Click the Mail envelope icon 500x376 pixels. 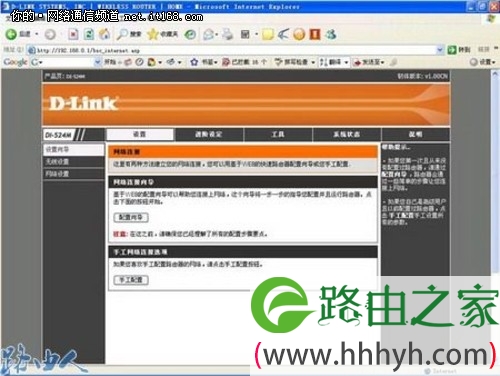click(209, 34)
